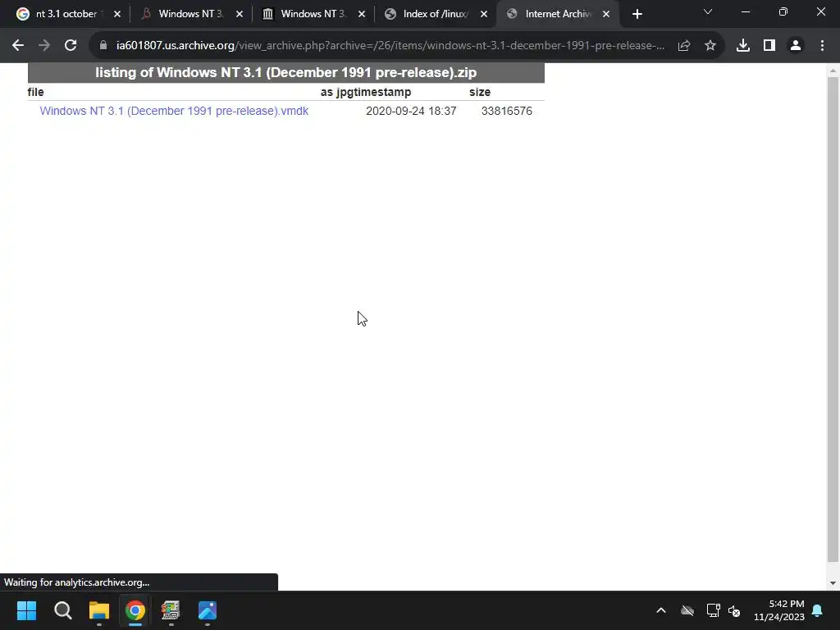The width and height of the screenshot is (840, 630).
Task: Open File Explorer from taskbar
Action: (x=99, y=610)
